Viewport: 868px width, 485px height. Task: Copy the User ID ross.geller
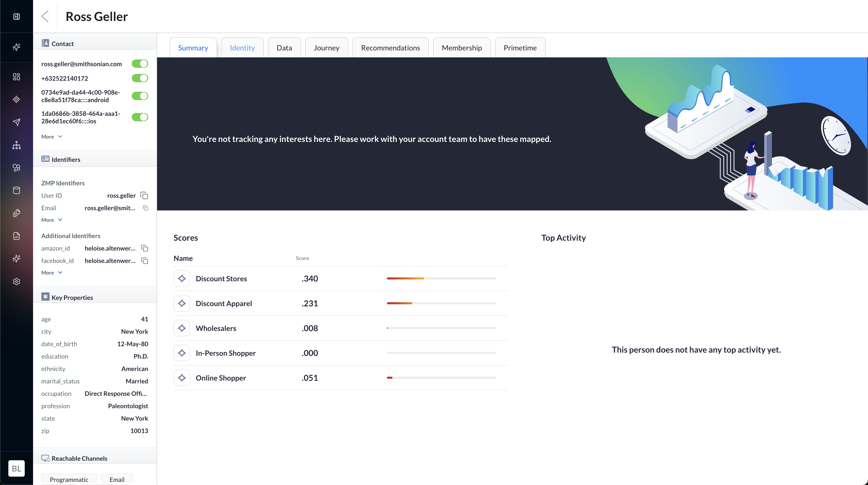pos(144,196)
